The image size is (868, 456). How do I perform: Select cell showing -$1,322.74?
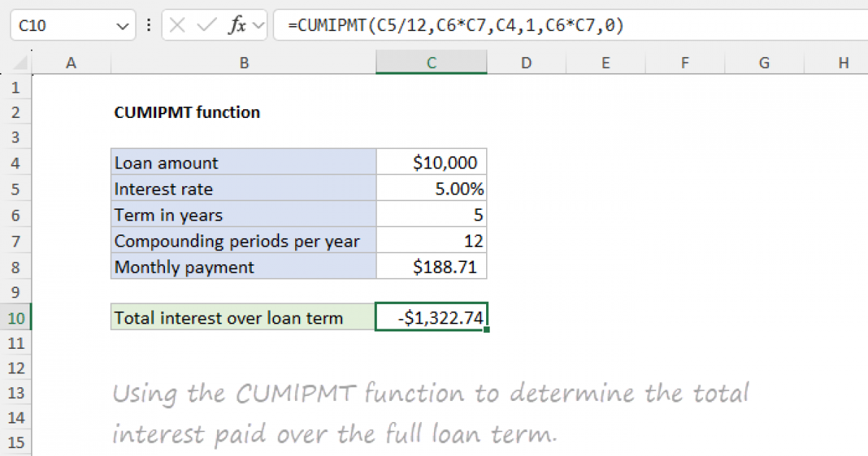(x=431, y=317)
